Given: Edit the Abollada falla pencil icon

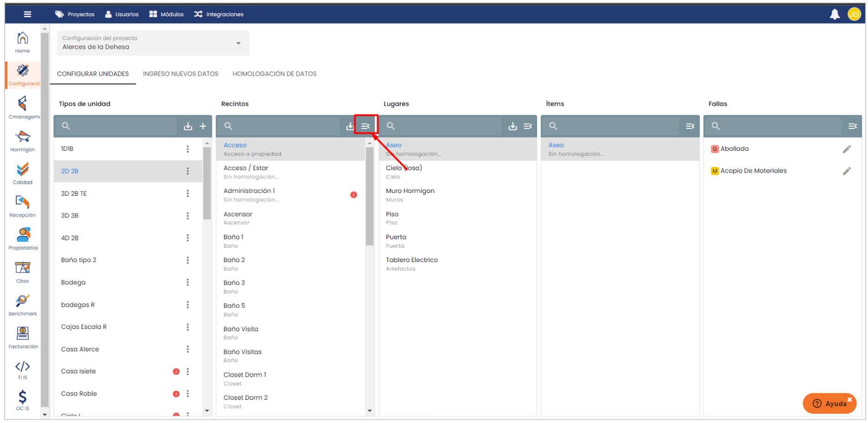Looking at the screenshot, I should click(847, 149).
